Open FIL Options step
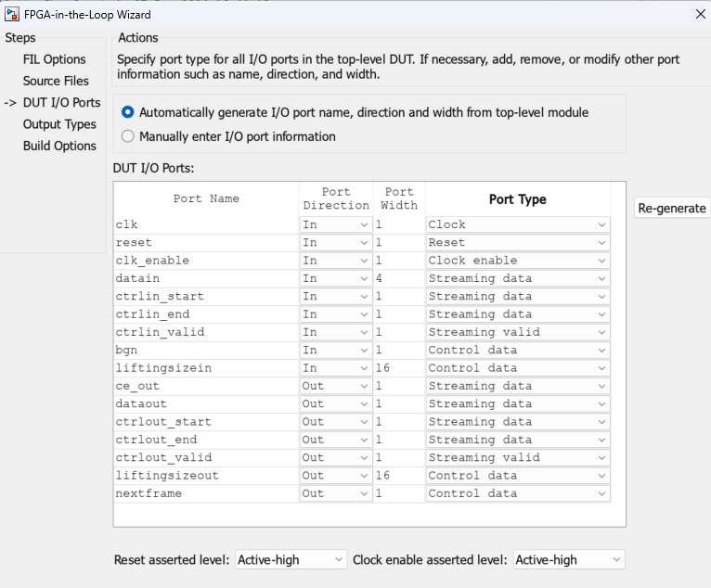 click(x=54, y=59)
